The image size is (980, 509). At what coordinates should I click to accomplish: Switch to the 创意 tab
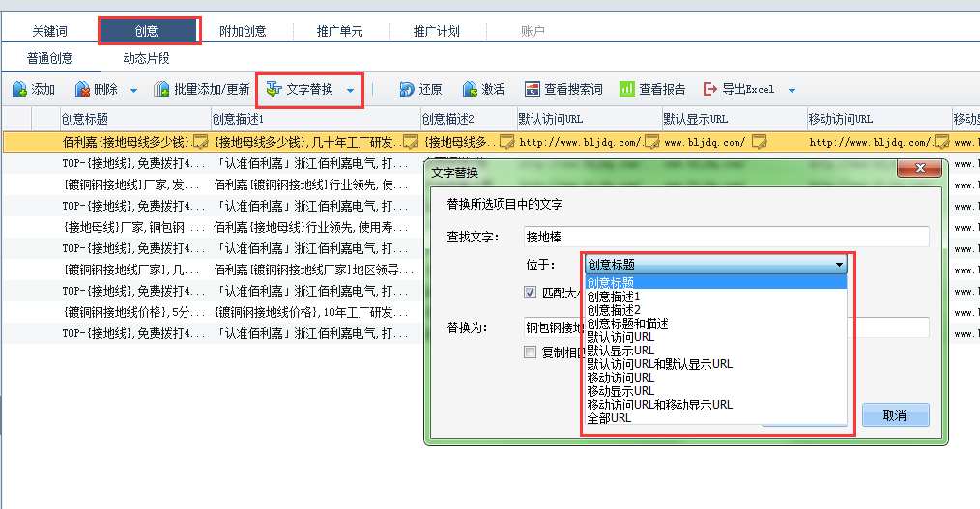[x=147, y=31]
